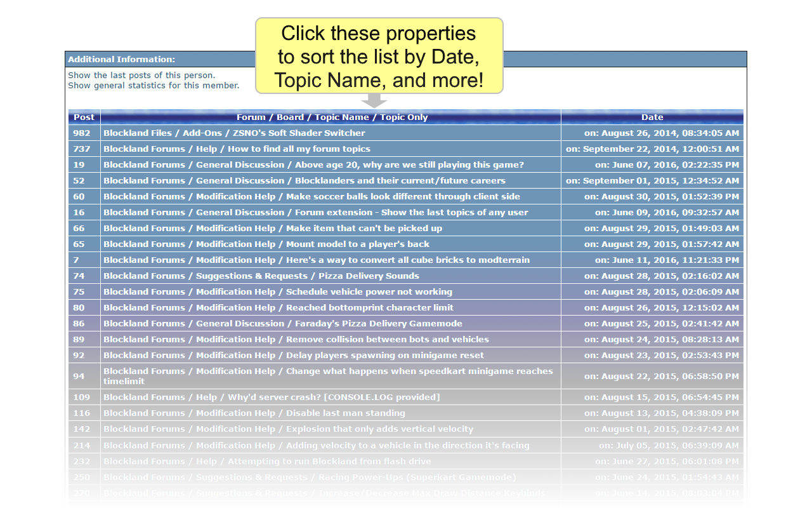Open topic 'Mount model to a player's back'

pyautogui.click(x=358, y=244)
